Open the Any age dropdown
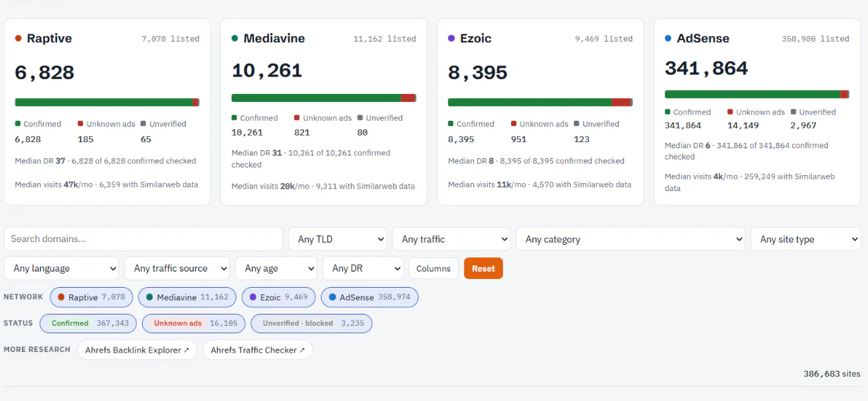The width and height of the screenshot is (868, 401). (x=276, y=268)
